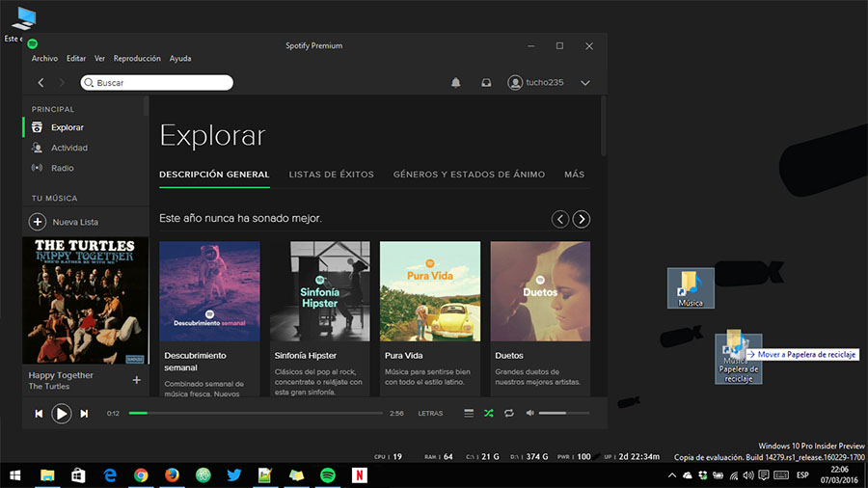868x488 pixels.
Task: Open Descubrimiento semanal playlist cover
Action: pos(209,291)
